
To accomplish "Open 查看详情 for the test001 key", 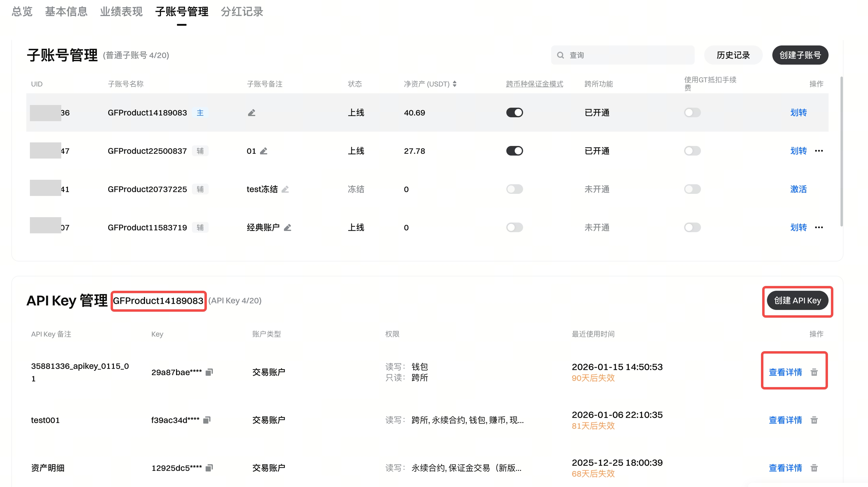I will 786,420.
